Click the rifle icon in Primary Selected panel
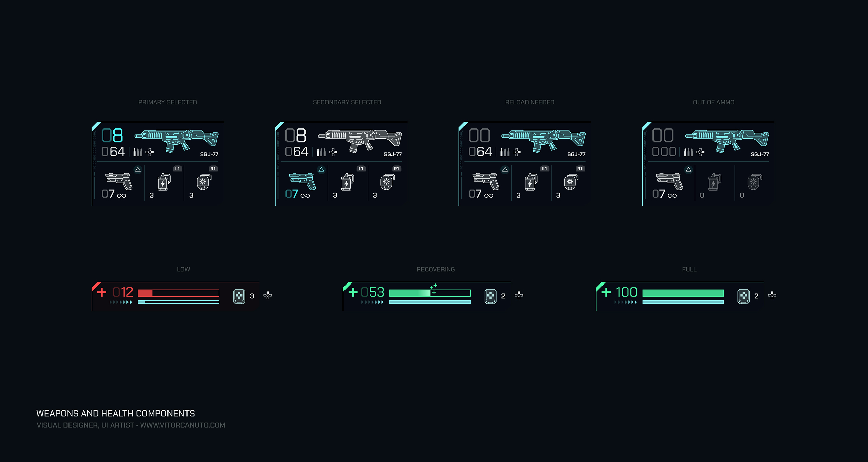Image resolution: width=868 pixels, height=462 pixels. pyautogui.click(x=176, y=141)
